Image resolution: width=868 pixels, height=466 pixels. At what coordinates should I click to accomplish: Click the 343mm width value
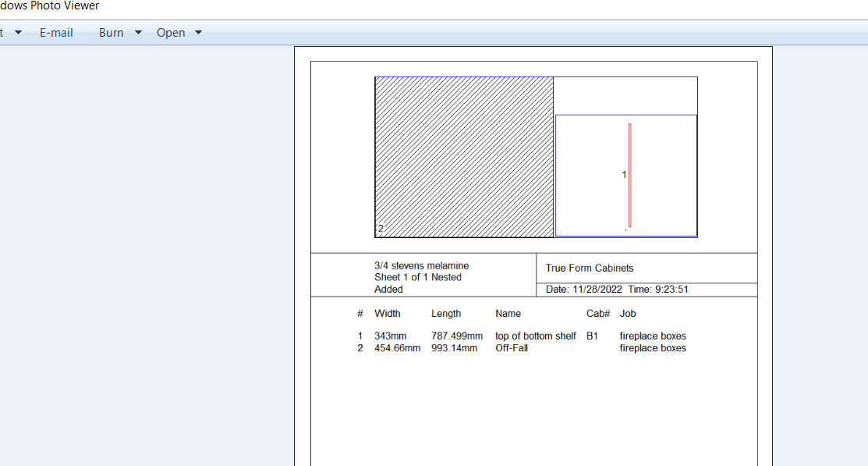coord(391,336)
